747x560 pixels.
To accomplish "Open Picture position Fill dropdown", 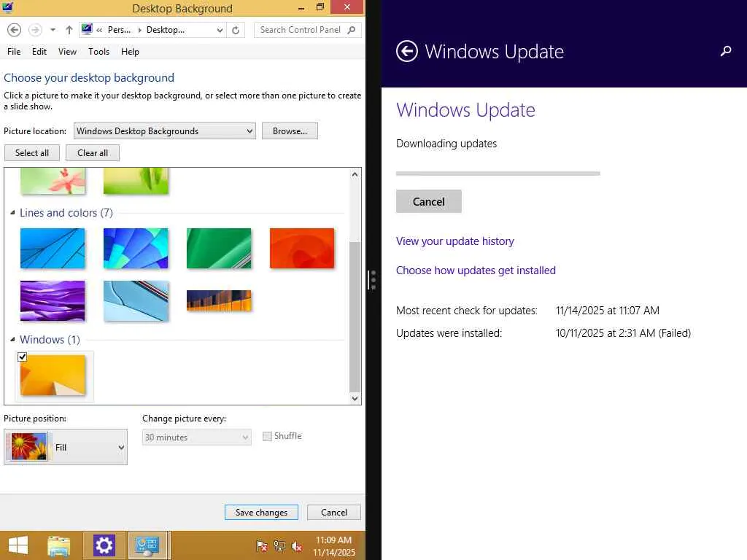I will 66,447.
